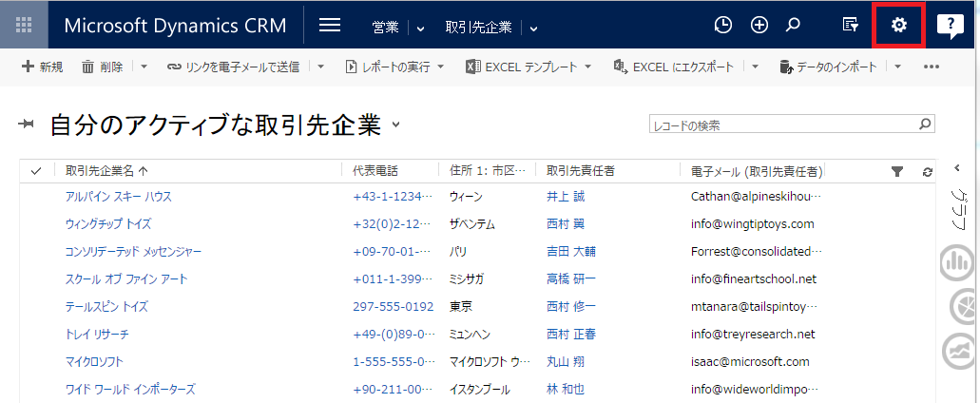Open マイクロソフト account
Viewport: 980px width, 403px height.
point(94,362)
